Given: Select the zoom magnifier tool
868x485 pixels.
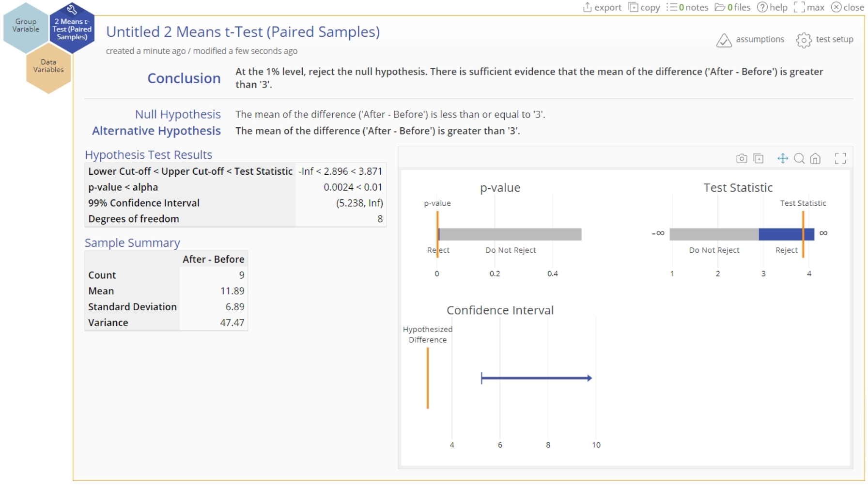Looking at the screenshot, I should point(799,159).
